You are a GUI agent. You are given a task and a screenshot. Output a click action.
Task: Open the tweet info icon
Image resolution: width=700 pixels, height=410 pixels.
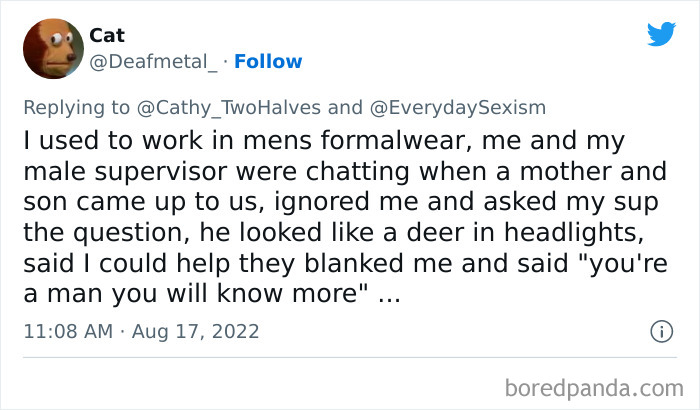click(x=660, y=330)
